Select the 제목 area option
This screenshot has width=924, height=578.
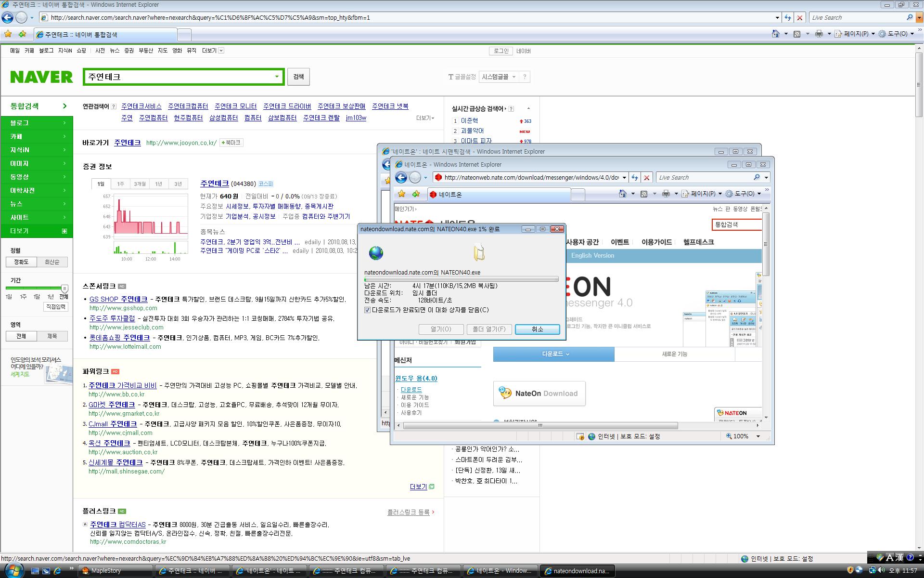pos(52,336)
